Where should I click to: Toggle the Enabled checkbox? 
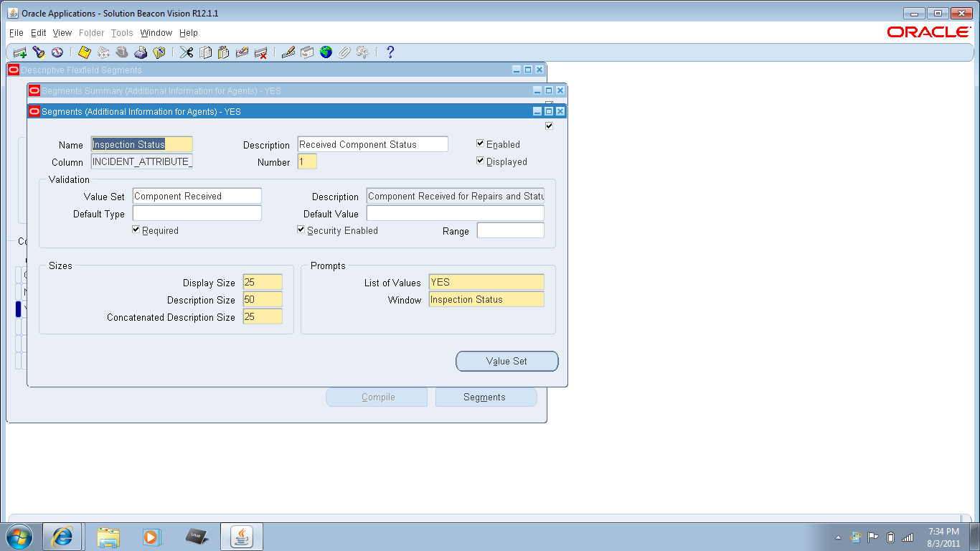point(481,143)
